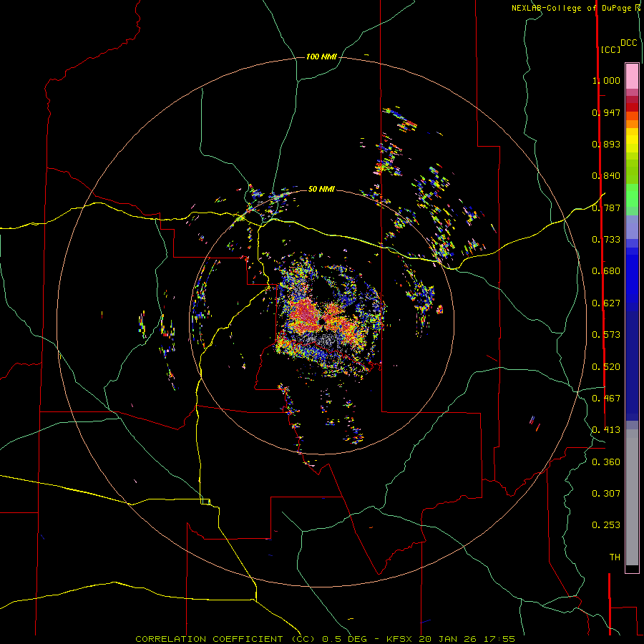Click the 0.253 legend value

(606, 525)
